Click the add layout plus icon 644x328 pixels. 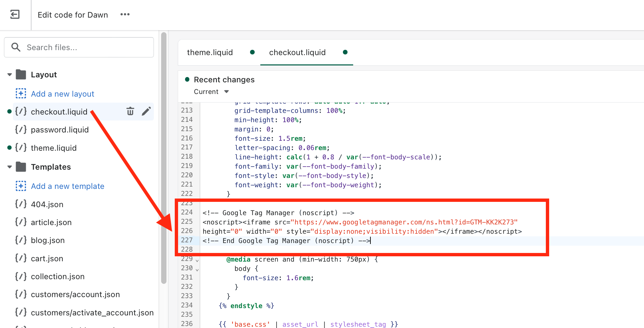(x=21, y=94)
